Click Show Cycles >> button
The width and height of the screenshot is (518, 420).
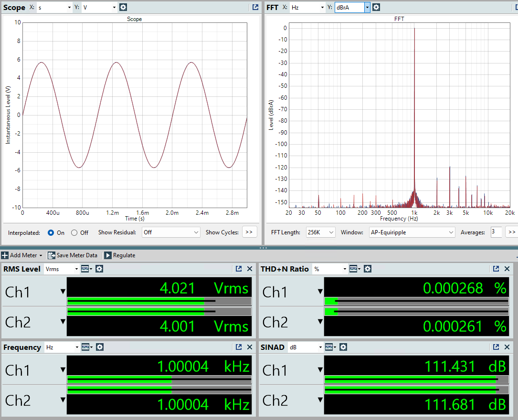[249, 232]
